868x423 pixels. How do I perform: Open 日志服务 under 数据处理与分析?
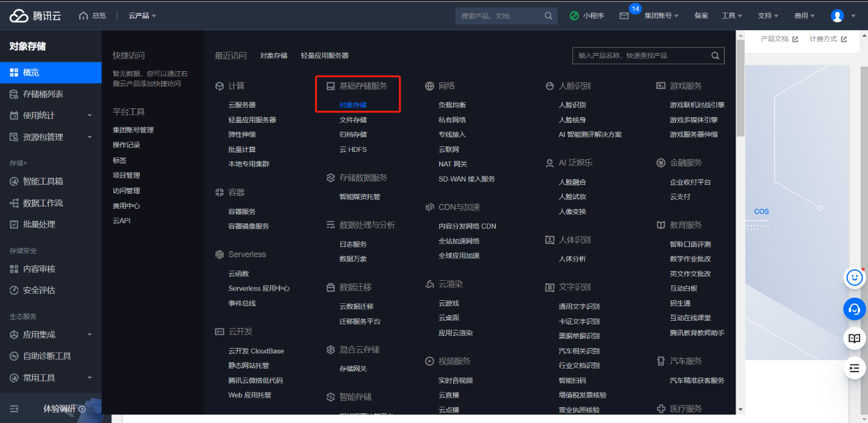pyautogui.click(x=353, y=244)
